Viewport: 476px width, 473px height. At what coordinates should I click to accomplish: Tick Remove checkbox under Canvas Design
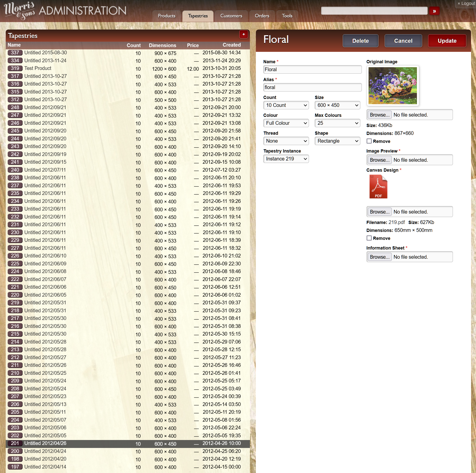tap(369, 238)
